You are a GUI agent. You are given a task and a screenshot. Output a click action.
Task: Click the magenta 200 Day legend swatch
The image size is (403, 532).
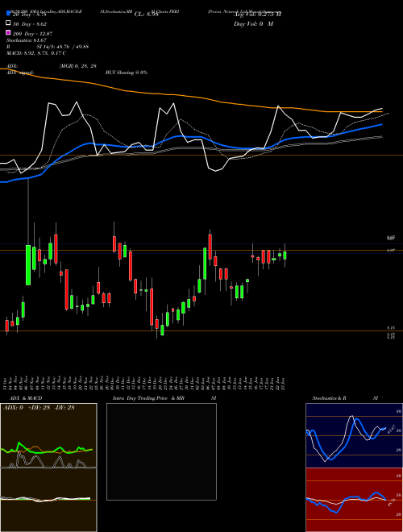(x=8, y=32)
